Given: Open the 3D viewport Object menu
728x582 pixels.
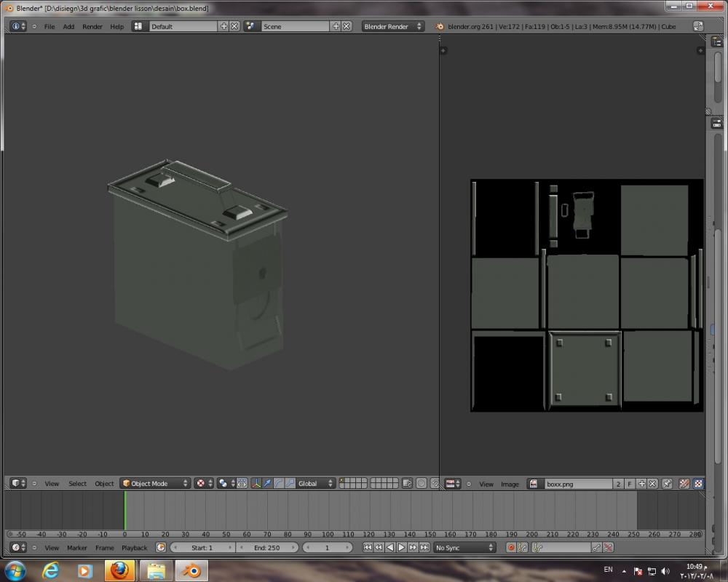Looking at the screenshot, I should (x=104, y=484).
